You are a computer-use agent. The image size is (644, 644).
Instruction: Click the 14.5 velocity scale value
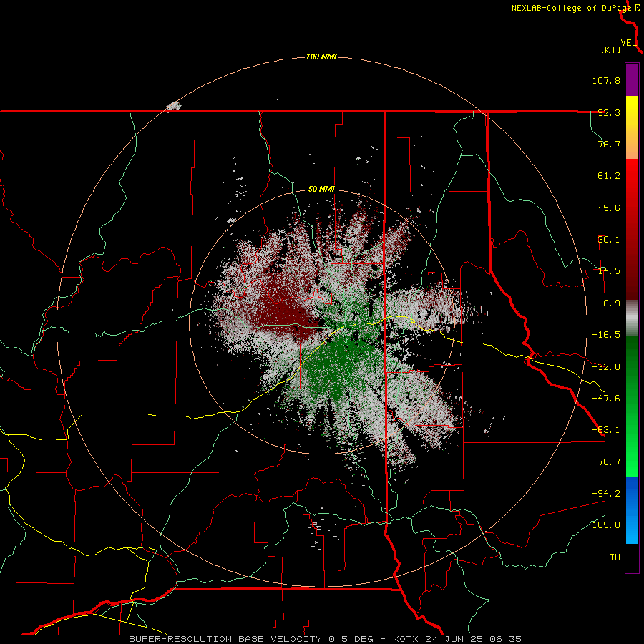[609, 271]
